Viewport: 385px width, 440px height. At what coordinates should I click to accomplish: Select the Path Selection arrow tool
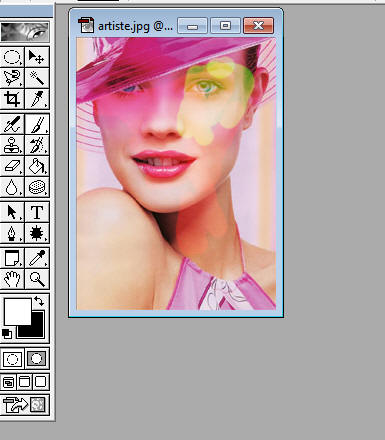coord(12,212)
